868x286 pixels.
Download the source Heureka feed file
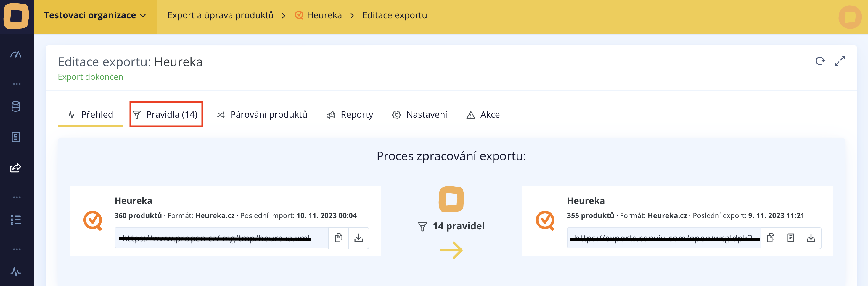coord(359,238)
